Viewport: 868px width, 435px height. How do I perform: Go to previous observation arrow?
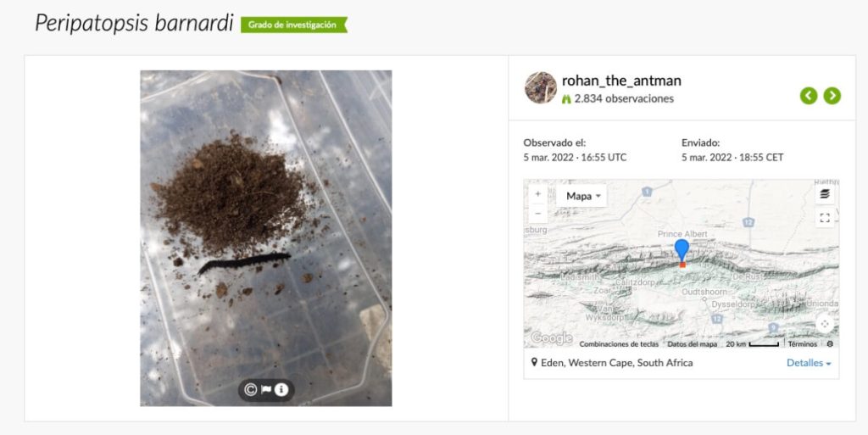click(808, 96)
